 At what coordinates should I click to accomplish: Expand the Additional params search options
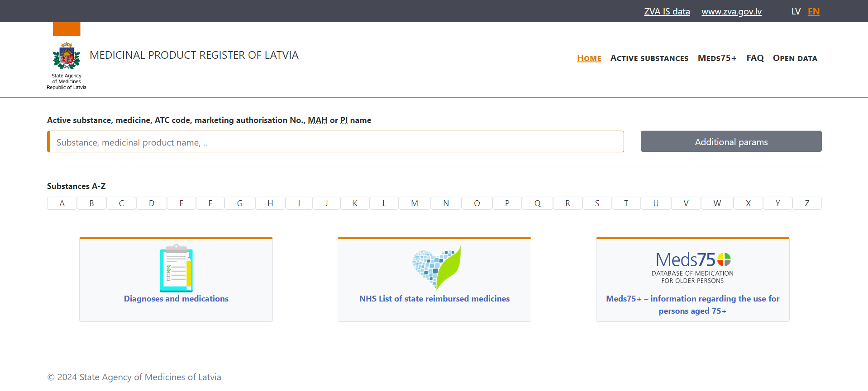click(x=731, y=141)
